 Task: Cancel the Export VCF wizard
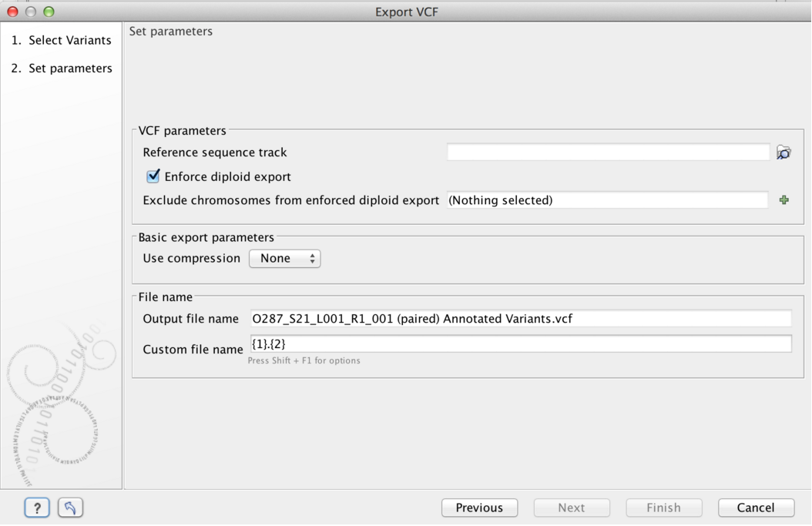[x=756, y=508]
